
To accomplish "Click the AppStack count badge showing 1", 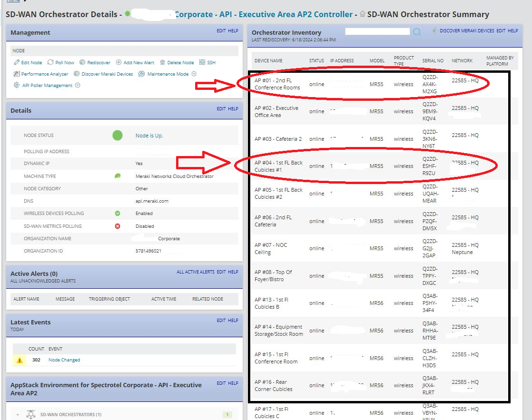I will [x=227, y=415].
